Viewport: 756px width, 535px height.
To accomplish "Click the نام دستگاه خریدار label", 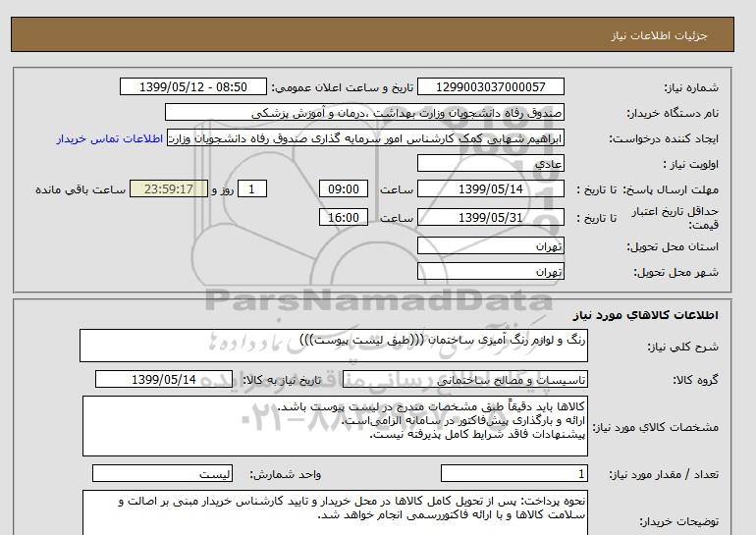I will (673, 113).
